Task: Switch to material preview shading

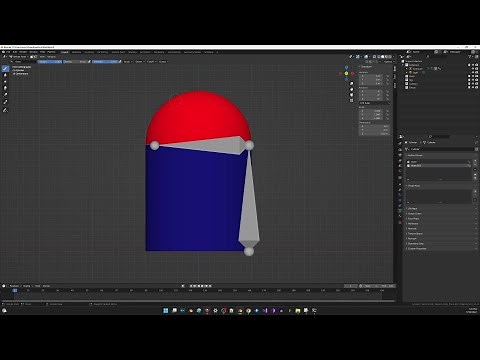Action: [386, 57]
